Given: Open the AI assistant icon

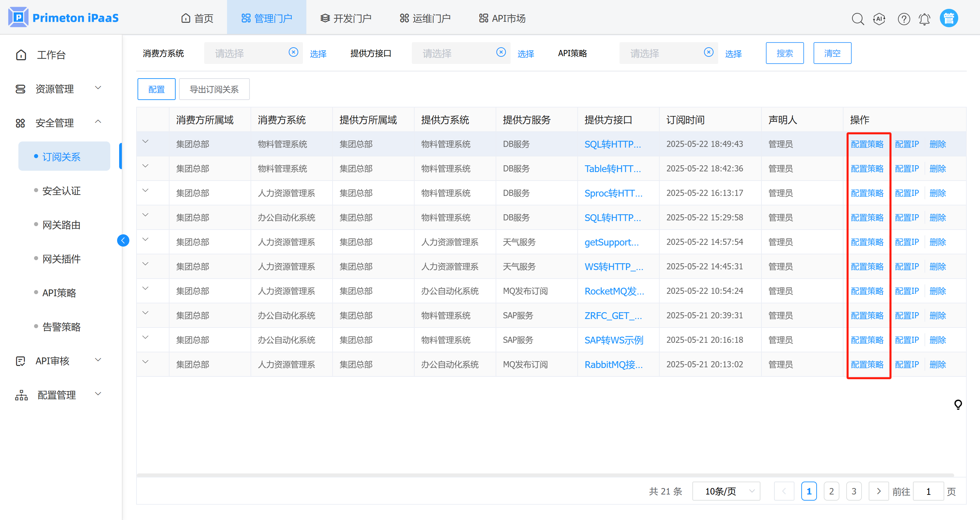Looking at the screenshot, I should click(879, 19).
